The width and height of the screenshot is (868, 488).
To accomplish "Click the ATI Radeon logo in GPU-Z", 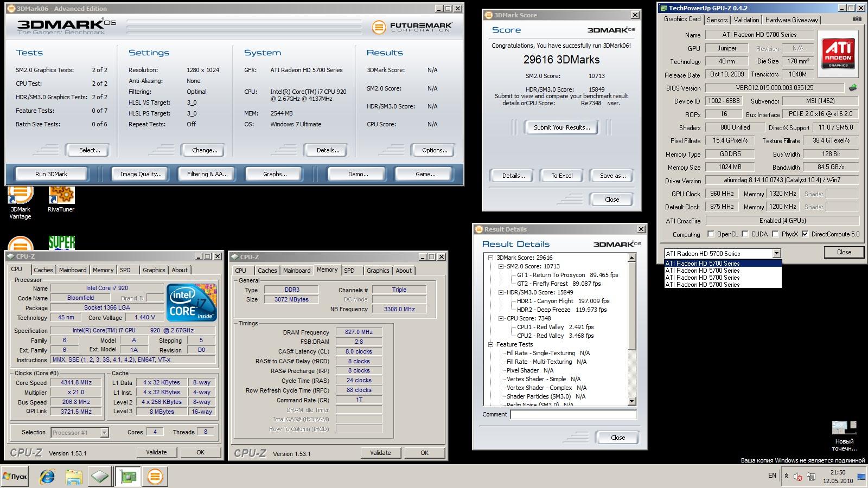I will [838, 53].
